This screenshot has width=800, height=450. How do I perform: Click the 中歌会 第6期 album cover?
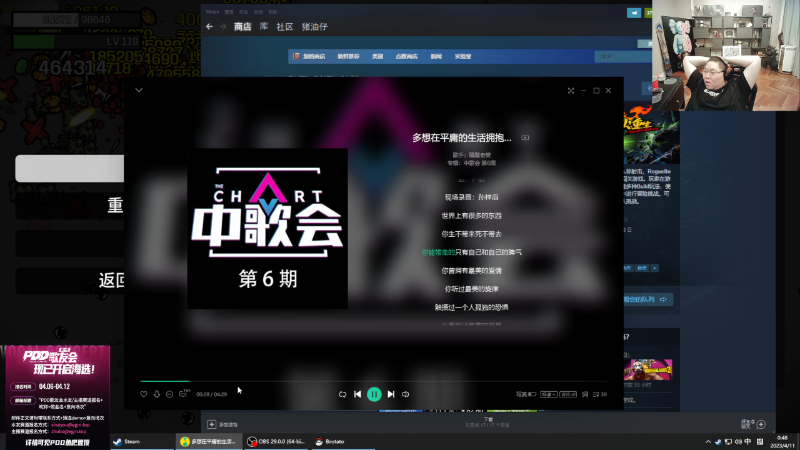tap(267, 229)
